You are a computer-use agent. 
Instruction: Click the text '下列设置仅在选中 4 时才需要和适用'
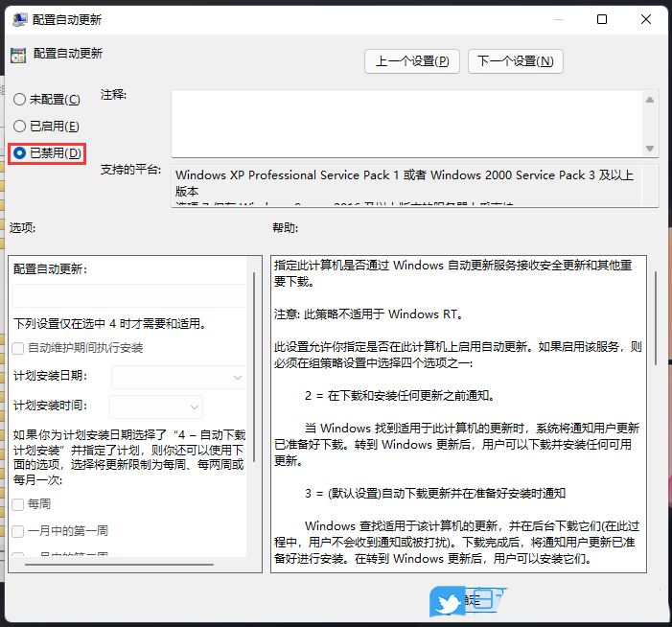click(x=109, y=324)
